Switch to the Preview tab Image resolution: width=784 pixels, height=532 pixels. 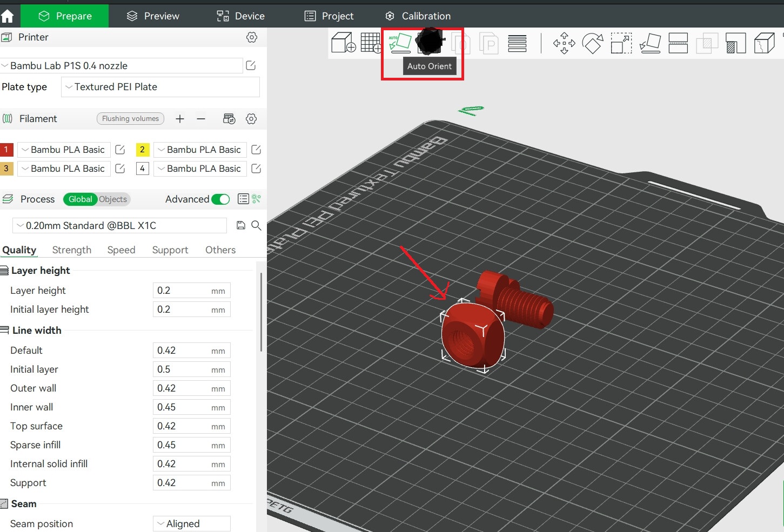coord(153,16)
